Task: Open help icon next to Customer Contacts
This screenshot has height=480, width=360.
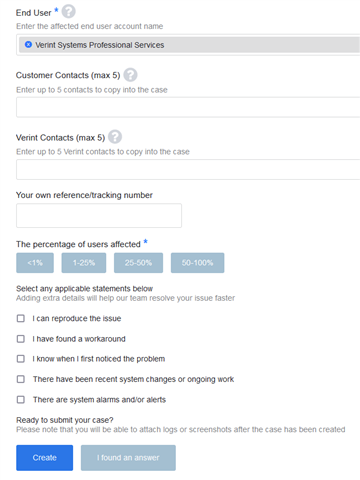Action: 130,75
